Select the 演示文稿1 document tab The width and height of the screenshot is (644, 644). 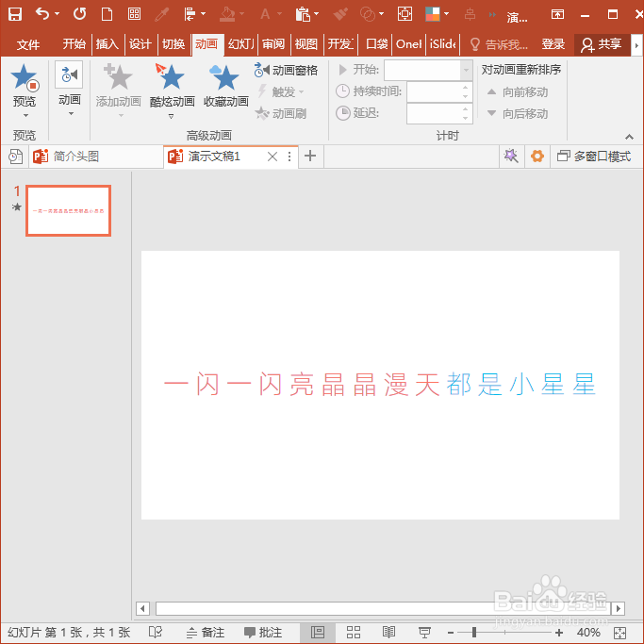point(214,157)
